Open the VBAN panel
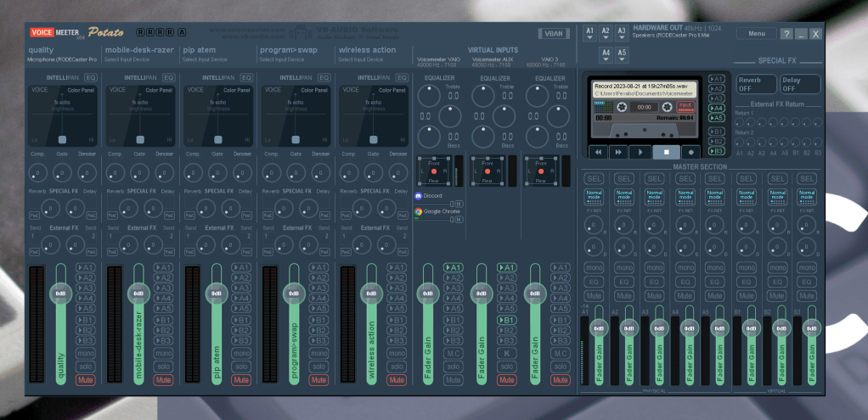868x420 pixels. click(x=554, y=34)
